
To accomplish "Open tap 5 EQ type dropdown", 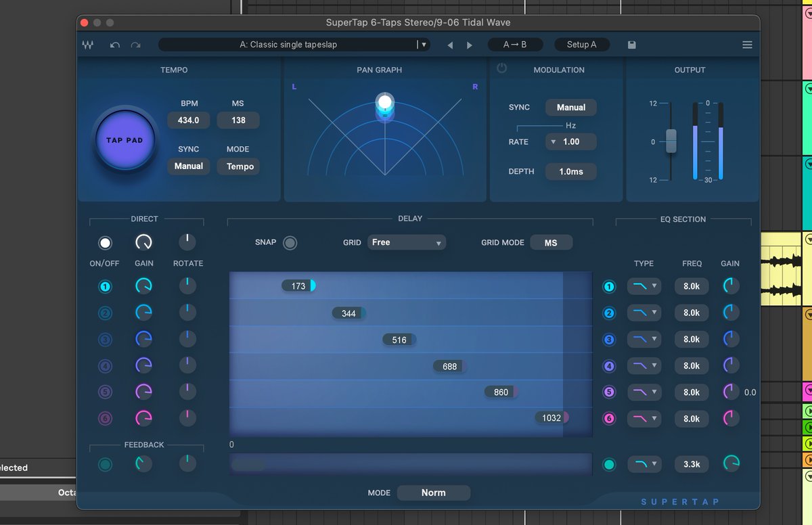I will 644,392.
